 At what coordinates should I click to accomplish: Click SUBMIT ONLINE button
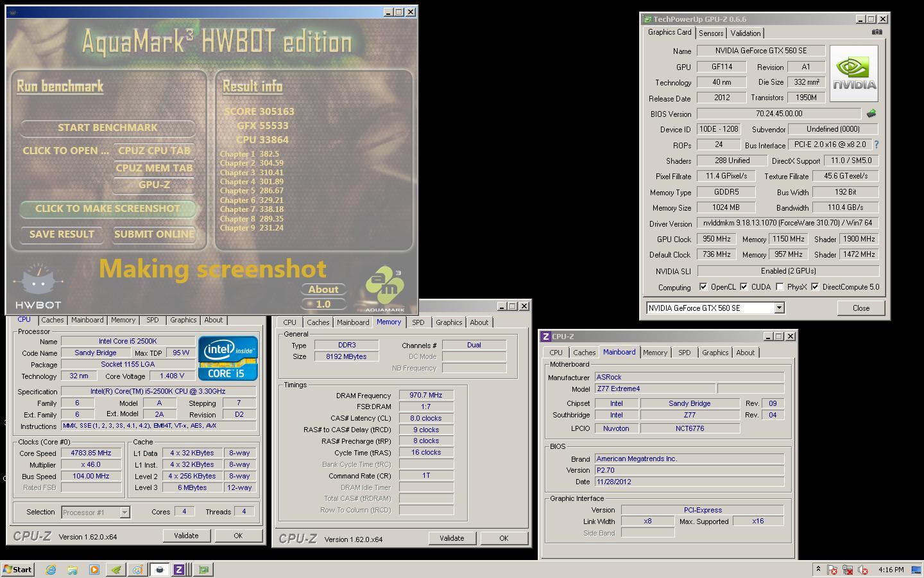coord(154,234)
